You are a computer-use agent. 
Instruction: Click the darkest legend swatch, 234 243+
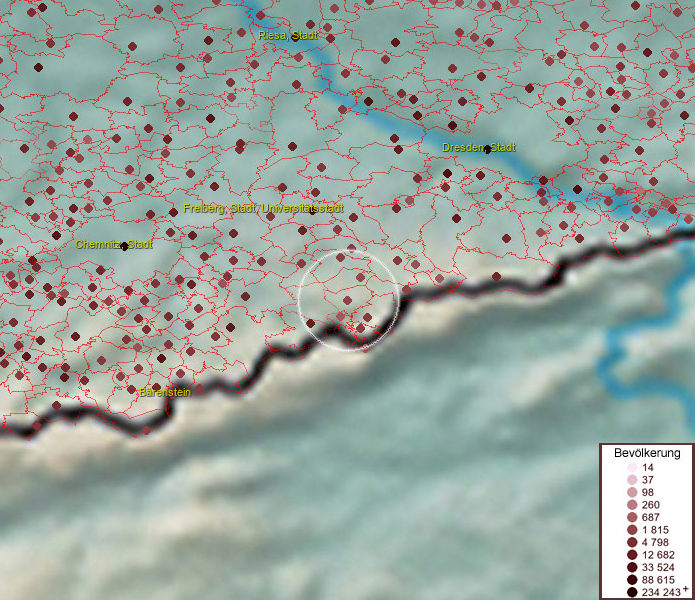coord(631,592)
